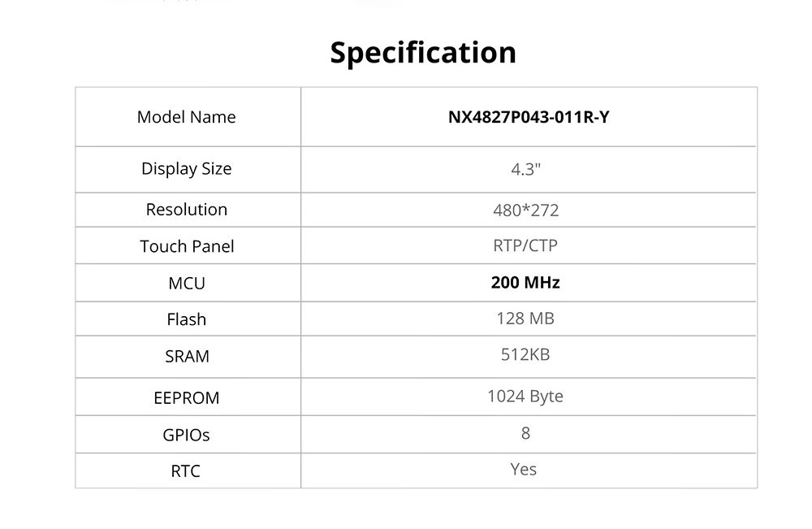Select the Yes value for RTC
Image resolution: width=812 pixels, height=529 pixels.
[x=524, y=470]
